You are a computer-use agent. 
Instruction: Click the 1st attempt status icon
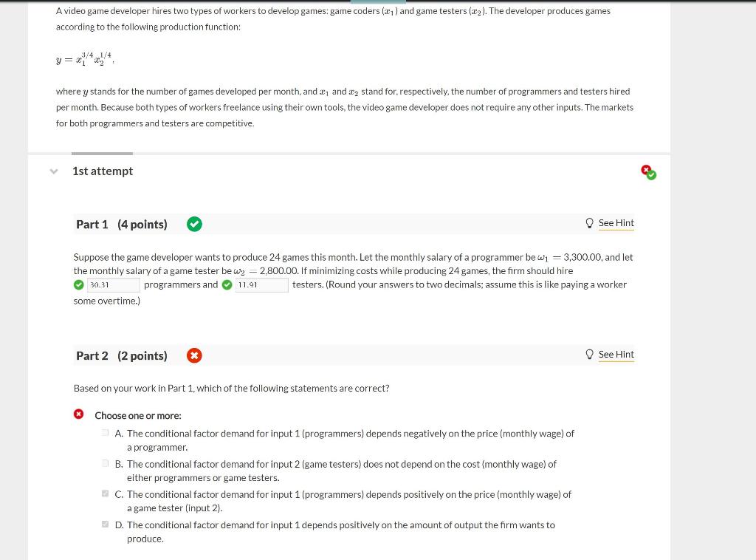[x=648, y=172]
